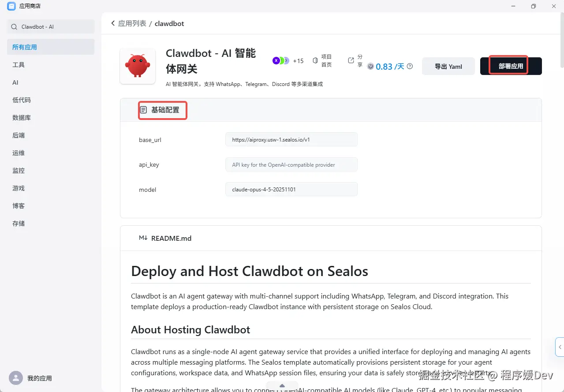Click the restore window button
The width and height of the screenshot is (564, 392).
(534, 6)
